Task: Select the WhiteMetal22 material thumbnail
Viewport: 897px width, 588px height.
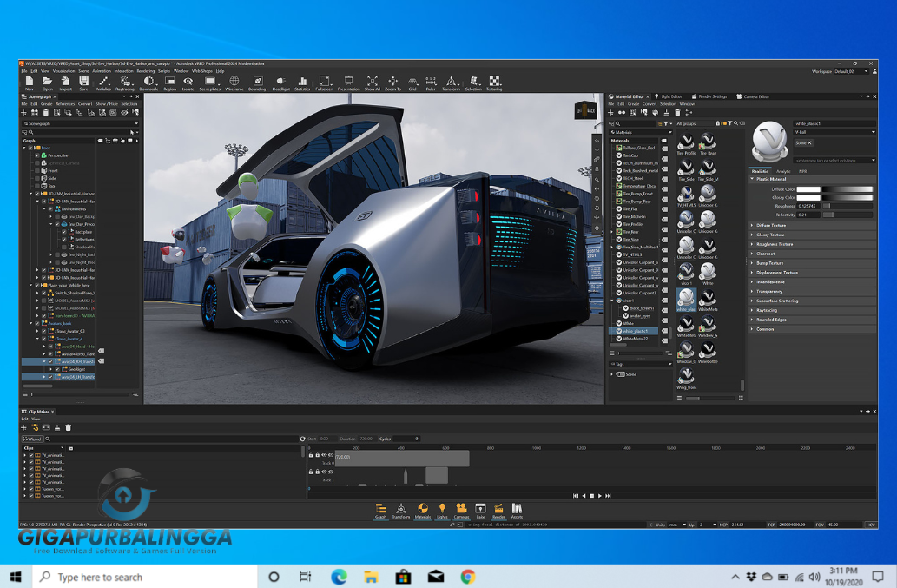Action: point(708,295)
